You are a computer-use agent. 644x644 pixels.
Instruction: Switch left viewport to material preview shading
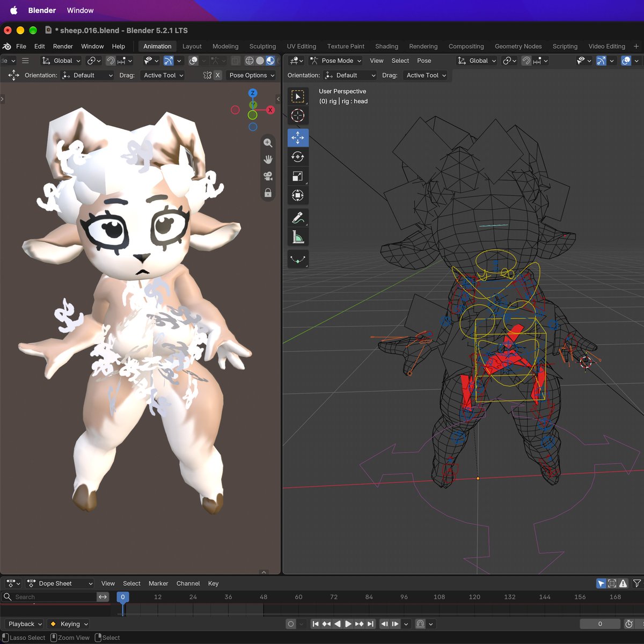point(270,61)
